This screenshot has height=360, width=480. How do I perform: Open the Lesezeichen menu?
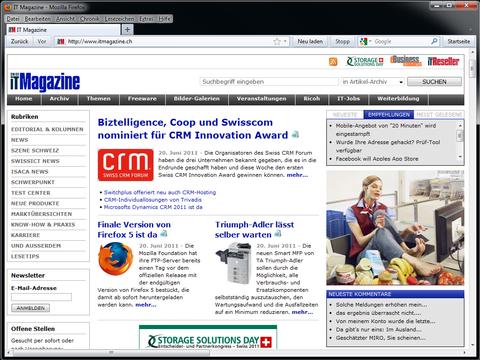click(119, 19)
